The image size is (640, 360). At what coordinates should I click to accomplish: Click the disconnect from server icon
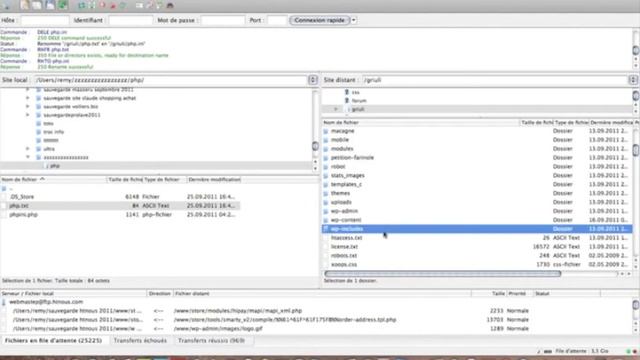pos(113,5)
